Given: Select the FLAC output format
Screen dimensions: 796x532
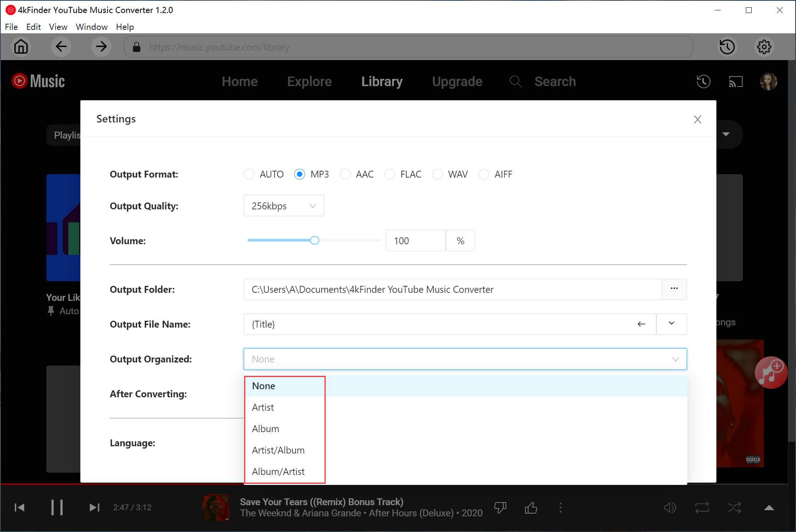Looking at the screenshot, I should tap(390, 174).
